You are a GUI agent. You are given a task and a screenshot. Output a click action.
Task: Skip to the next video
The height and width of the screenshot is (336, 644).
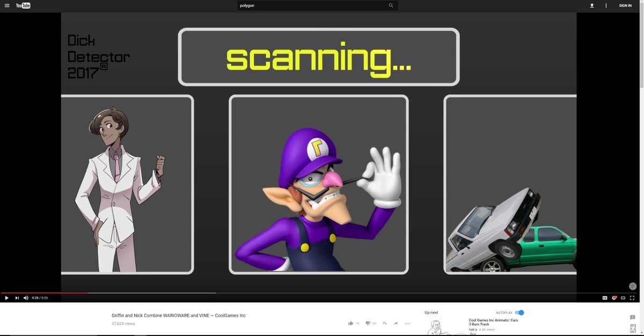coord(17,298)
